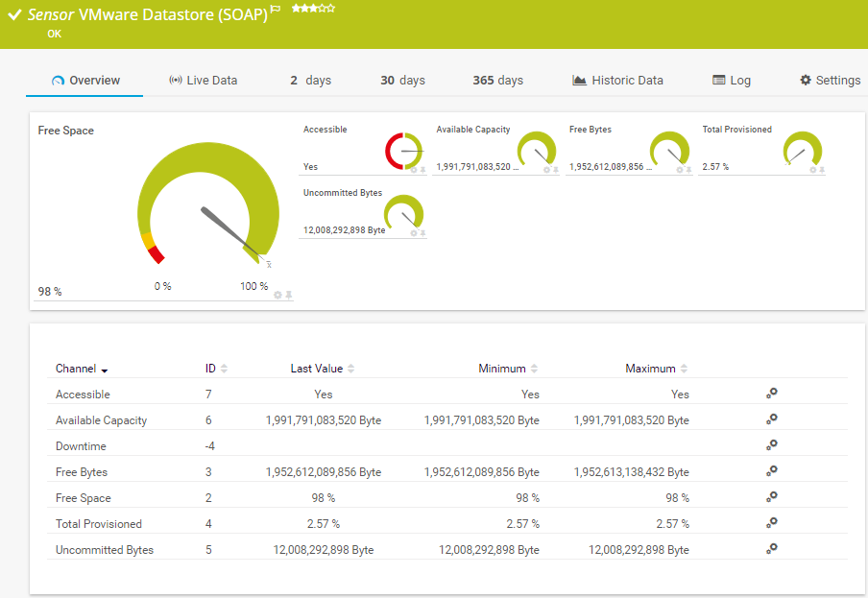Click gear icon on Total Provisioned gauge

tap(812, 170)
